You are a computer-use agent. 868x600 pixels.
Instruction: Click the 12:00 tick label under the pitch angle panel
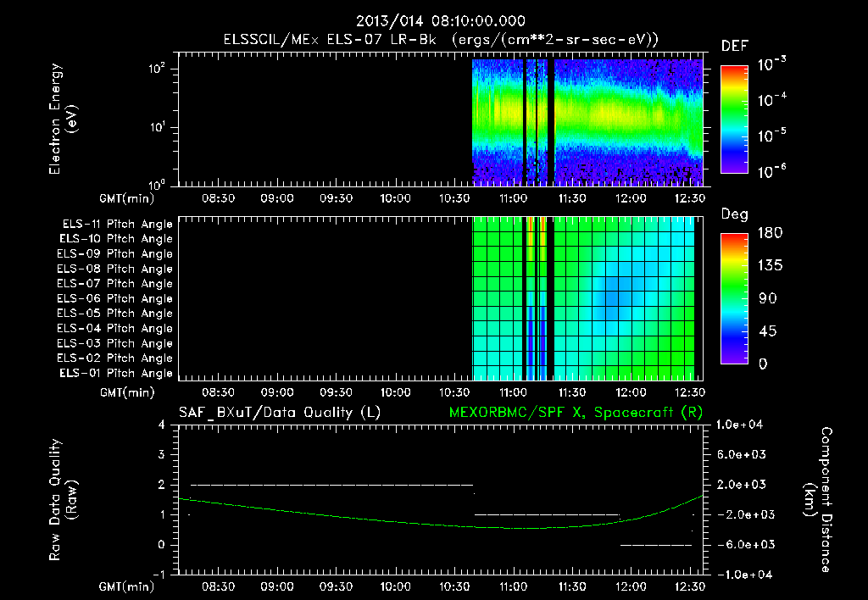[x=631, y=392]
